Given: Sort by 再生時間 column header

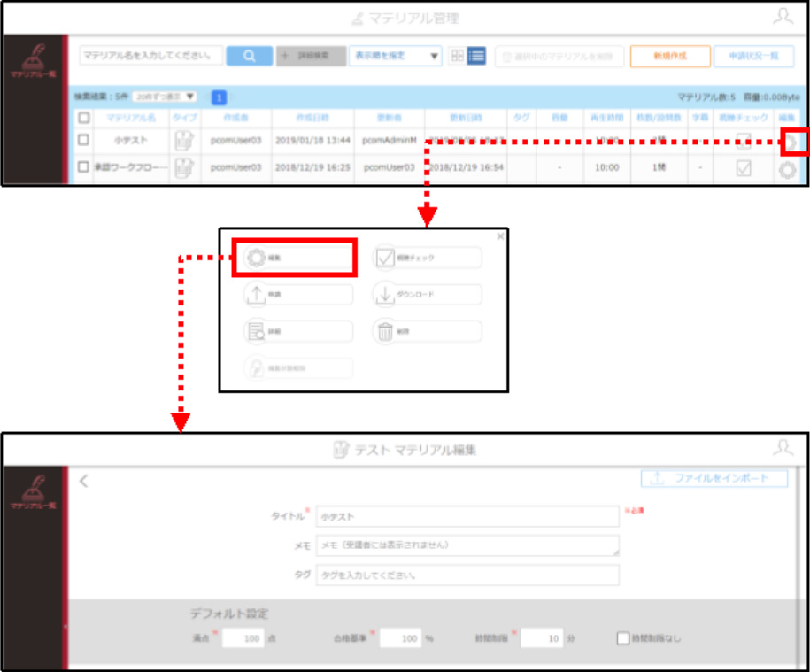Looking at the screenshot, I should pos(607,118).
